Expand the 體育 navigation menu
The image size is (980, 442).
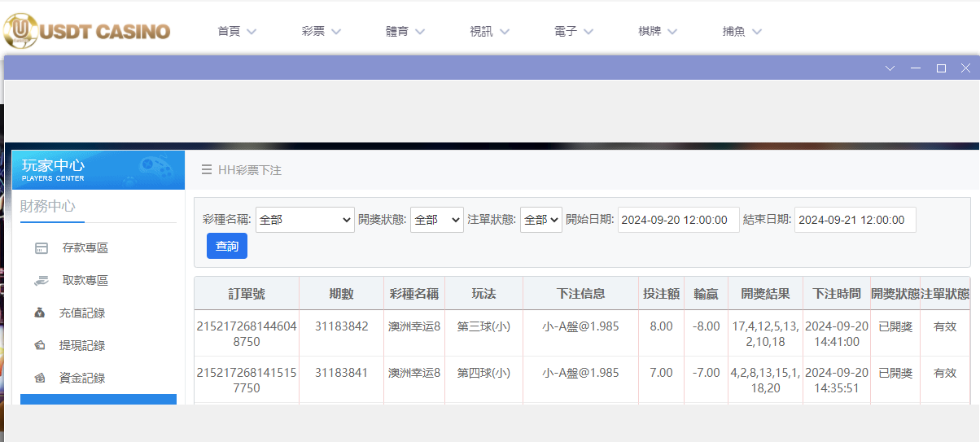pos(405,32)
